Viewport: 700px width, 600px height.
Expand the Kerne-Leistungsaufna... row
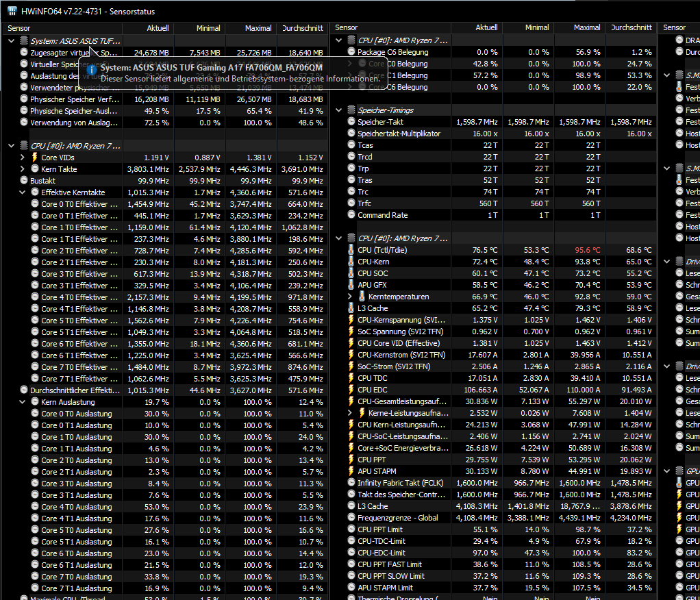click(350, 412)
